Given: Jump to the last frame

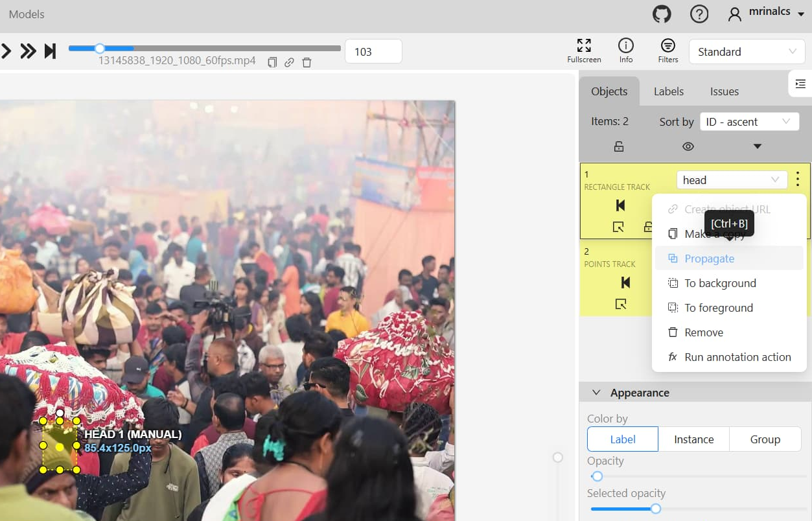Looking at the screenshot, I should point(50,51).
